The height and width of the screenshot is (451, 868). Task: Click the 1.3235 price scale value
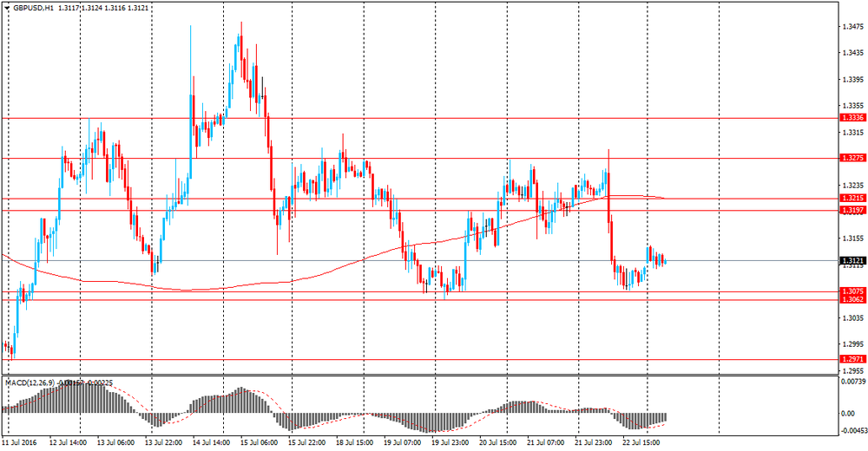(x=852, y=186)
